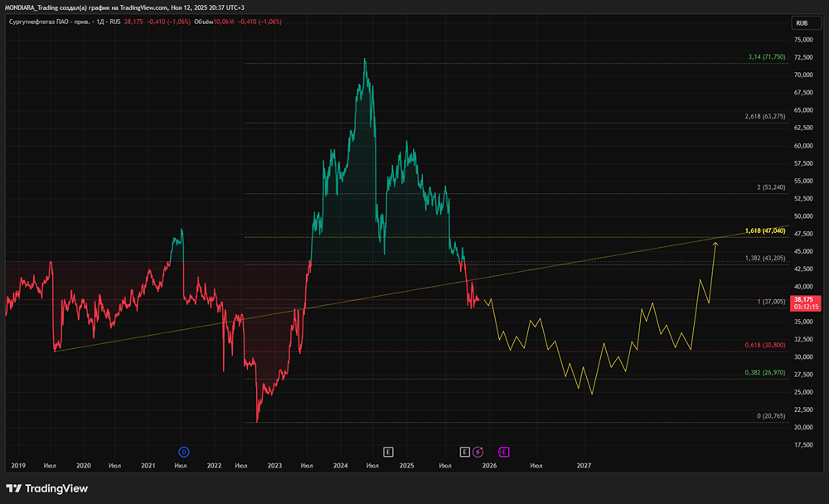Click the grey E earnings marker near 2025
Screen dimensions: 829x504
point(388,452)
